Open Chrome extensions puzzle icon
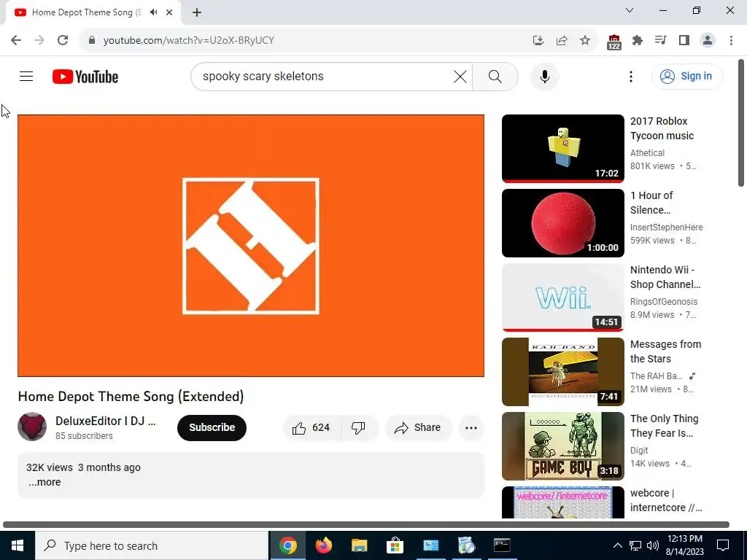This screenshot has width=747, height=560. tap(638, 40)
